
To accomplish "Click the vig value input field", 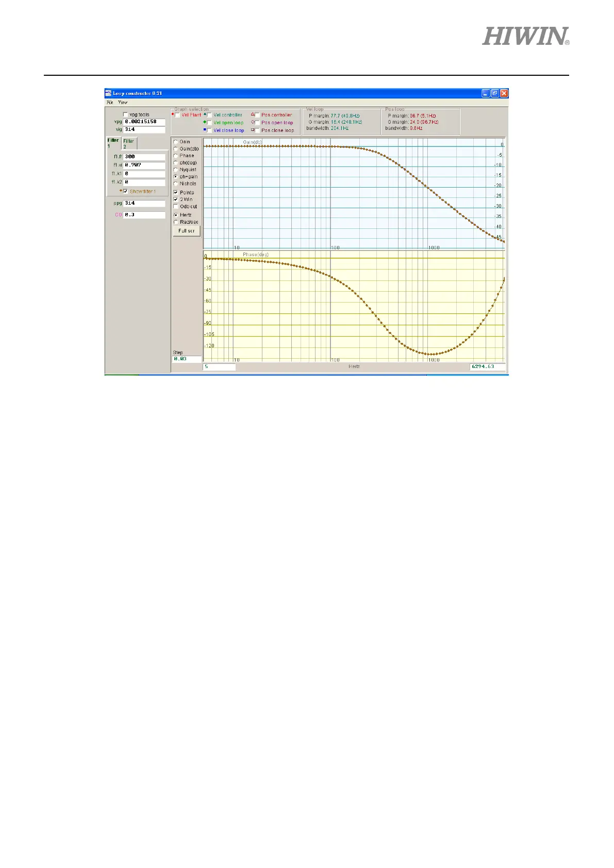I will click(144, 129).
